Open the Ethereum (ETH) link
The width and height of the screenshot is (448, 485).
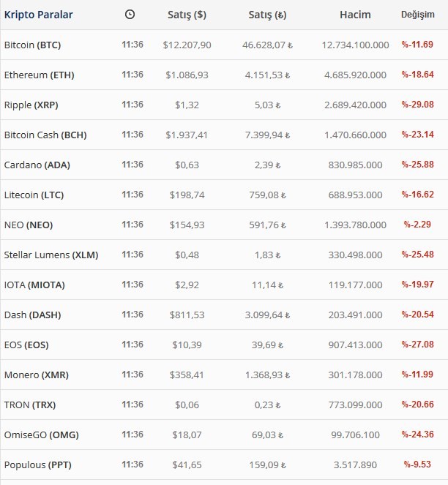coord(39,75)
